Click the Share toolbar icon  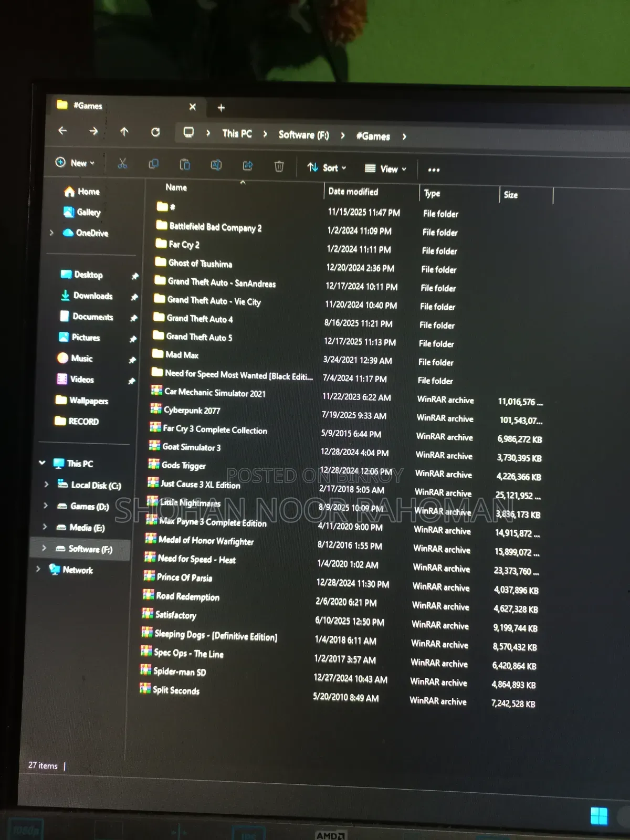click(247, 165)
